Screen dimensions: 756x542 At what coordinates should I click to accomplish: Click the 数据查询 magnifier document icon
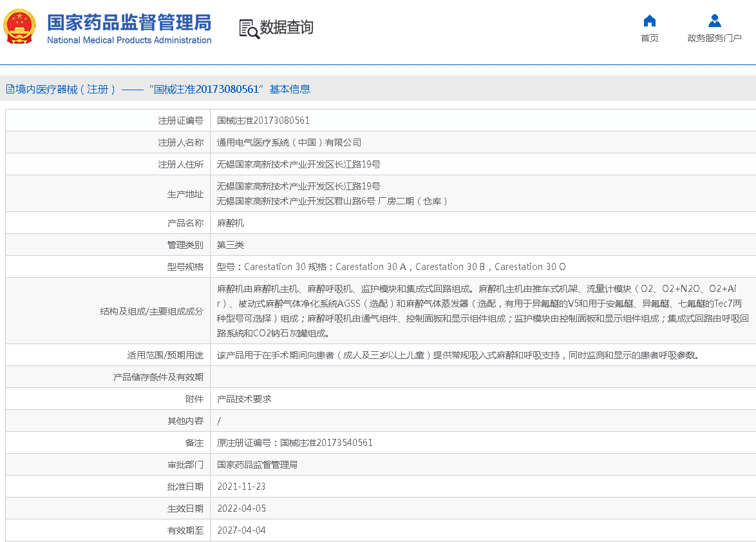[x=249, y=28]
